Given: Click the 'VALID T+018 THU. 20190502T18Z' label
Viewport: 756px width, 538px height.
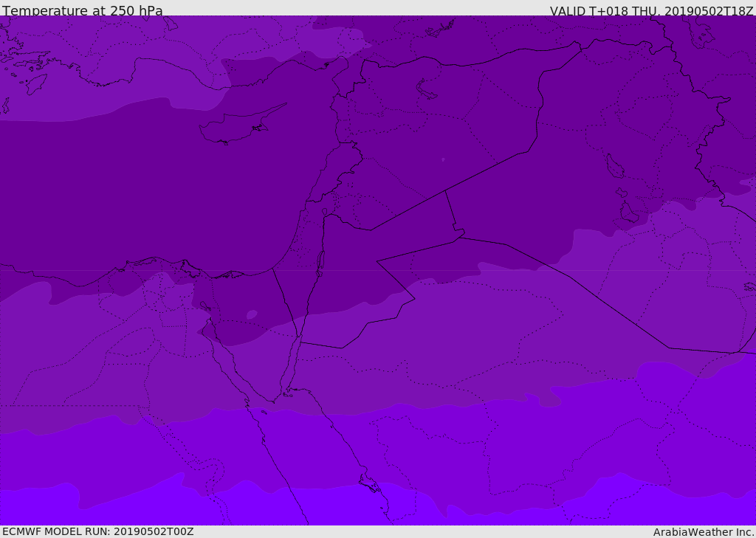Looking at the screenshot, I should [x=651, y=11].
